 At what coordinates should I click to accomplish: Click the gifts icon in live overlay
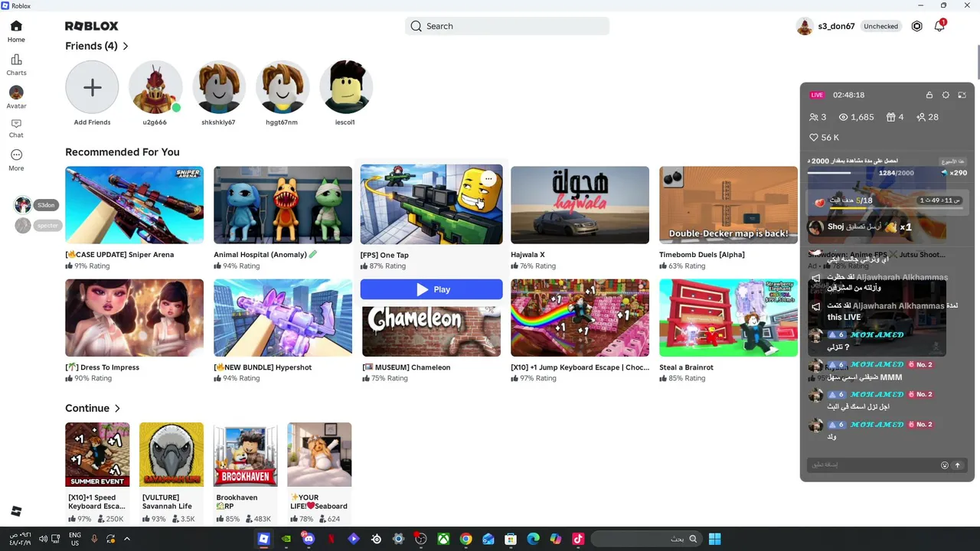pyautogui.click(x=890, y=117)
